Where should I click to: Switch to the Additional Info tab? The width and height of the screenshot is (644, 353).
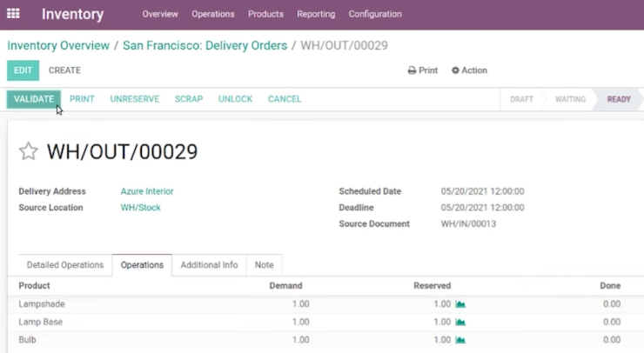209,265
